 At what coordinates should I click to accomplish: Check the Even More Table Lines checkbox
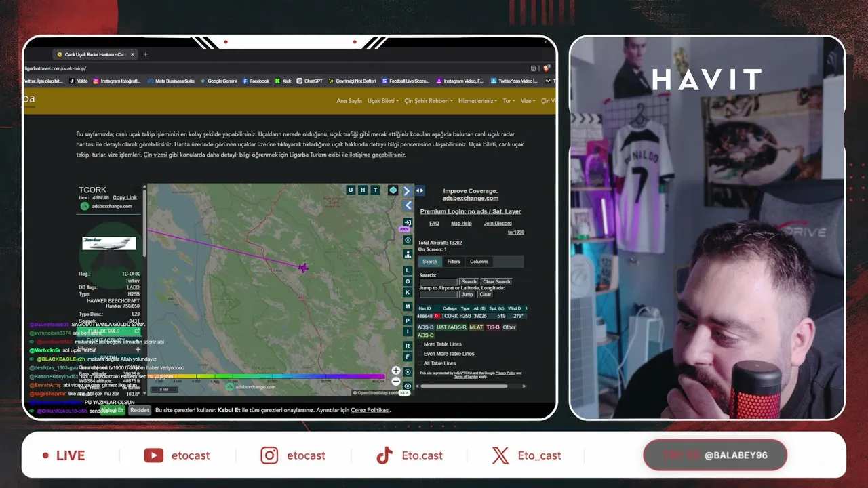[x=420, y=354]
